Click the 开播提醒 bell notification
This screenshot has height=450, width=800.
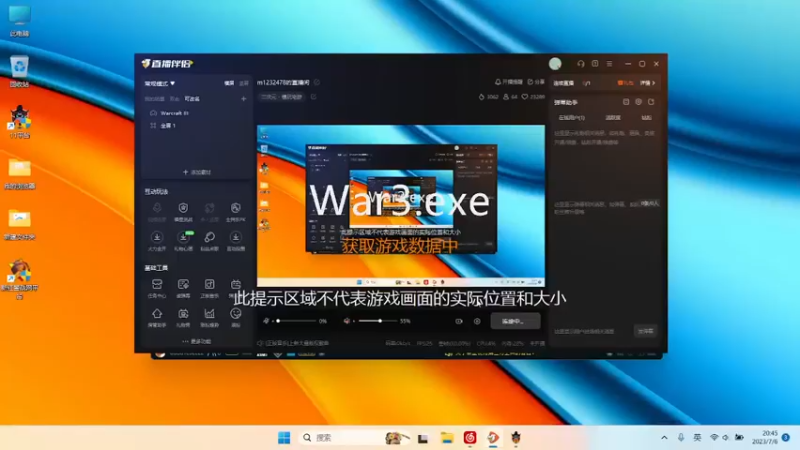[x=509, y=82]
